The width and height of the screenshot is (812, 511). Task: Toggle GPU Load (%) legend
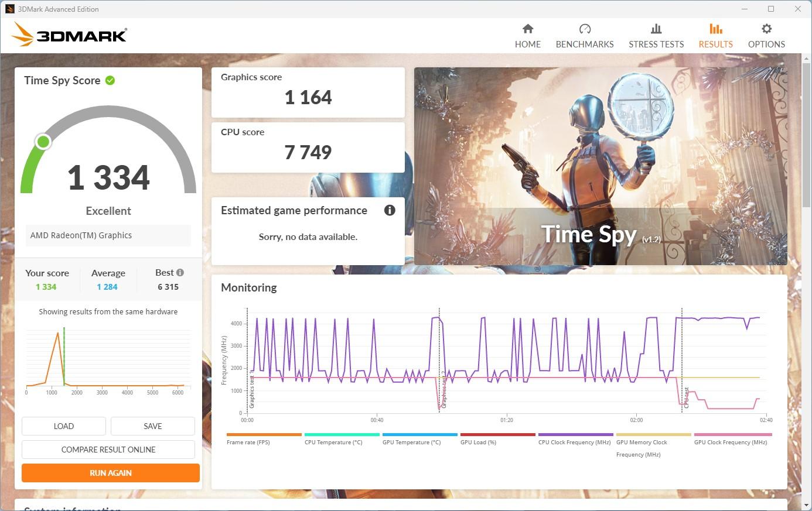[497, 439]
